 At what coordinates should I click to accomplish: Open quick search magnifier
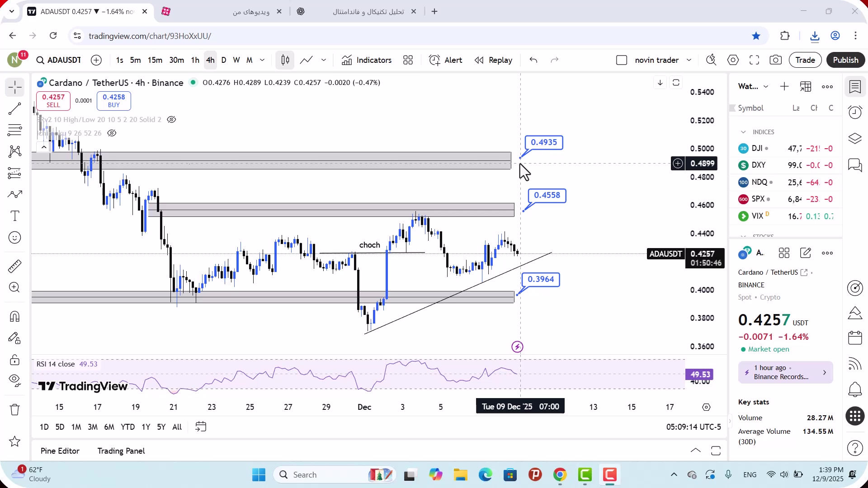(711, 60)
